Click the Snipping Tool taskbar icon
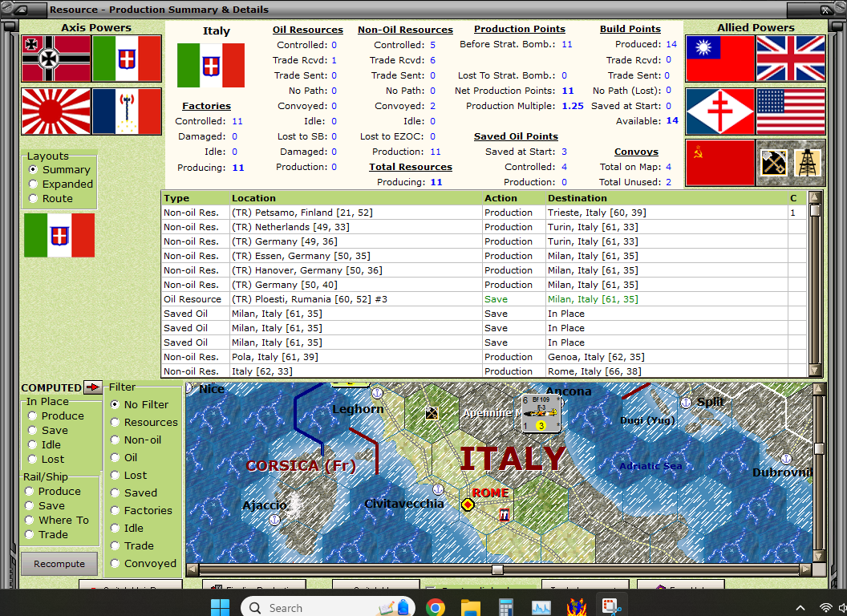The height and width of the screenshot is (616, 847). tap(610, 607)
